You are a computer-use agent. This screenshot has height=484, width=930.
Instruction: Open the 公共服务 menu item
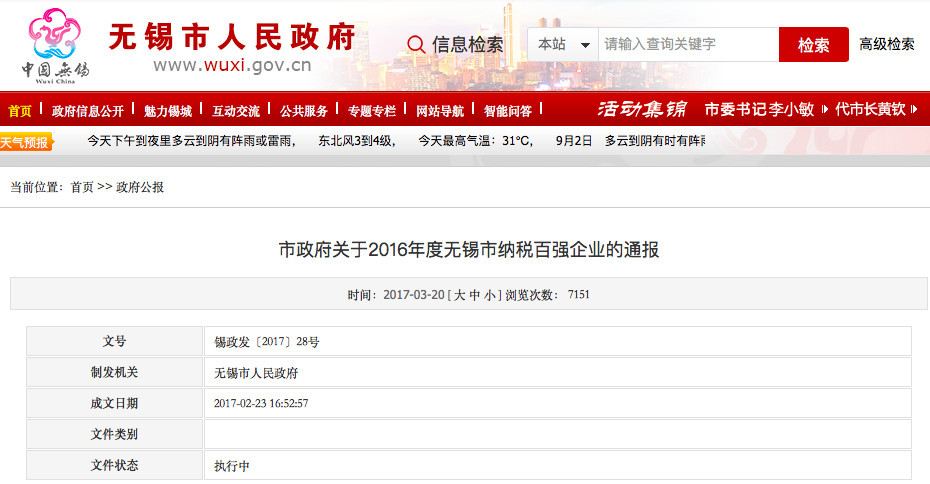click(x=304, y=111)
